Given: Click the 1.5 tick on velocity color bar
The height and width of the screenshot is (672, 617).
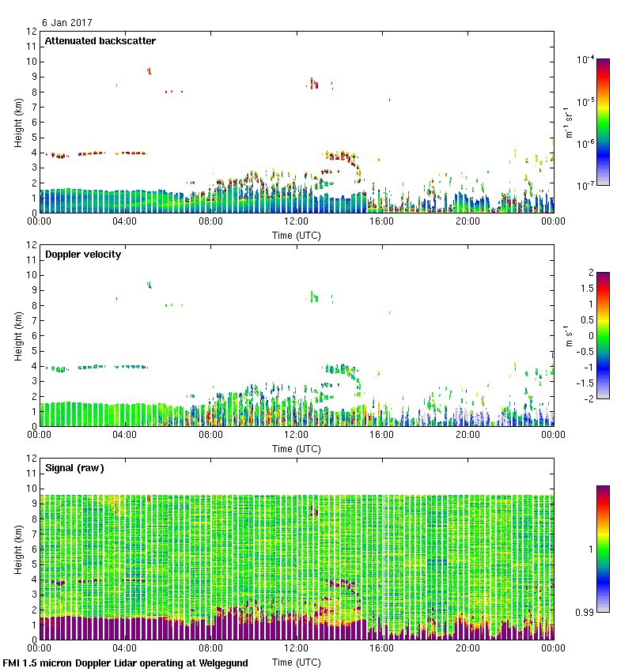Looking at the screenshot, I should pos(588,288).
